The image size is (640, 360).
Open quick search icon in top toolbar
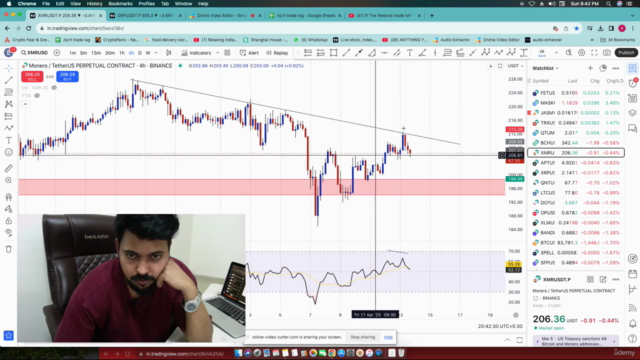(x=569, y=53)
